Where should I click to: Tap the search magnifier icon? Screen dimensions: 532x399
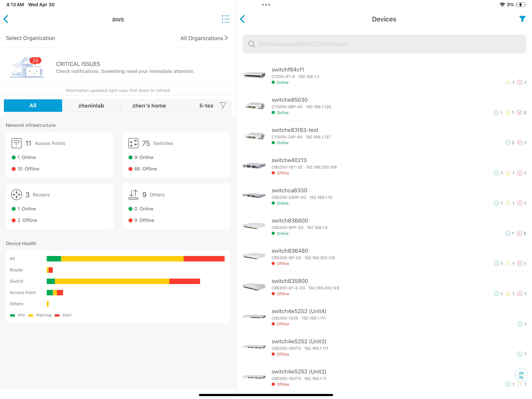click(x=252, y=44)
